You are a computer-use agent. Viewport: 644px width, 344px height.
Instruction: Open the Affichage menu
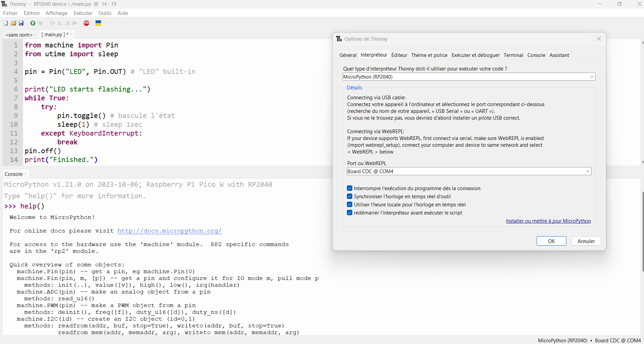57,13
